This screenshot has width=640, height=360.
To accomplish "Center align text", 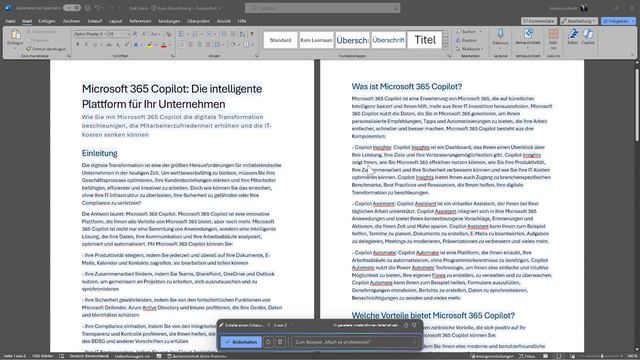I will click(x=191, y=45).
